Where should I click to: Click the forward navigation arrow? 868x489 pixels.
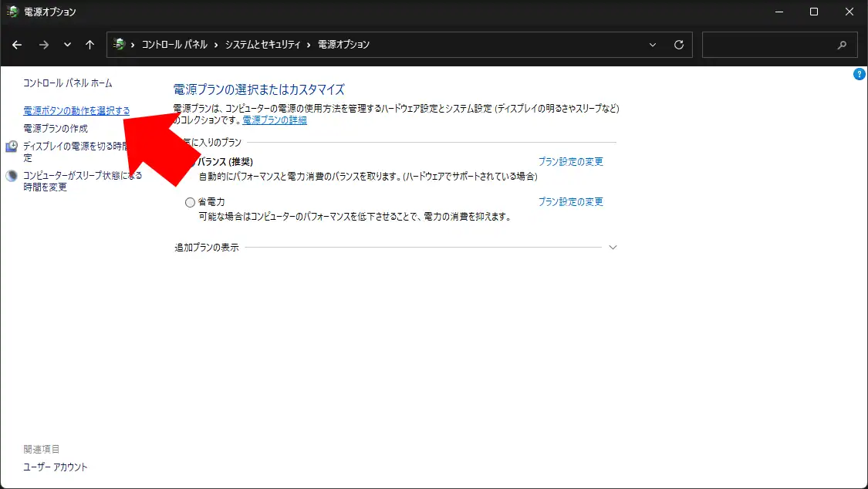pos(43,45)
